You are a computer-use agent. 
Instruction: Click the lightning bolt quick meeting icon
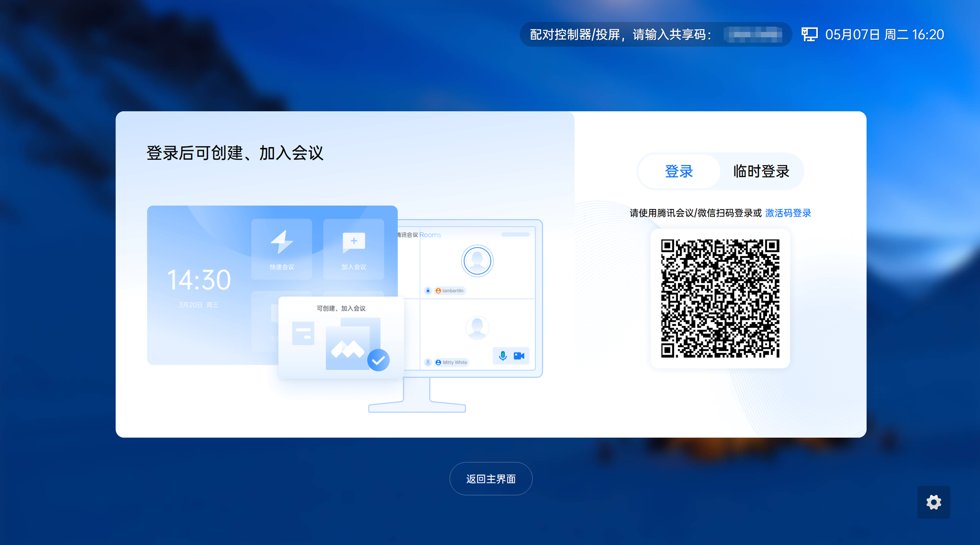(282, 242)
